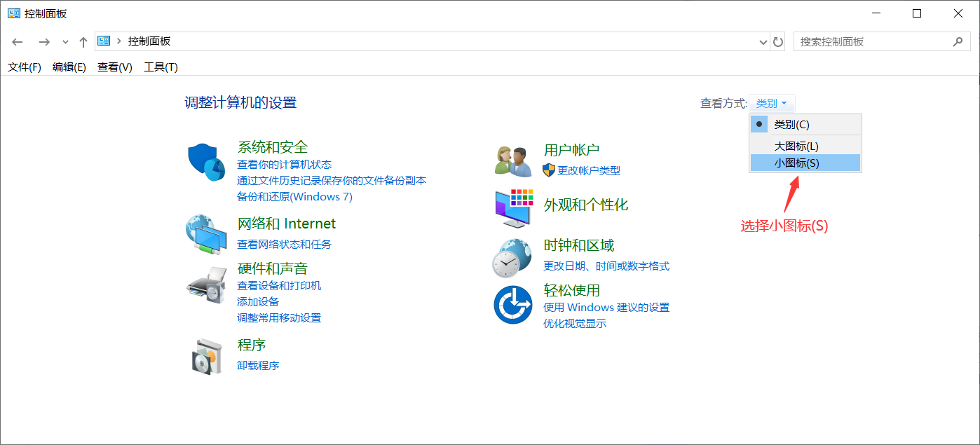Image resolution: width=980 pixels, height=445 pixels.
Task: Maximize the 控制面板 window
Action: click(x=917, y=13)
